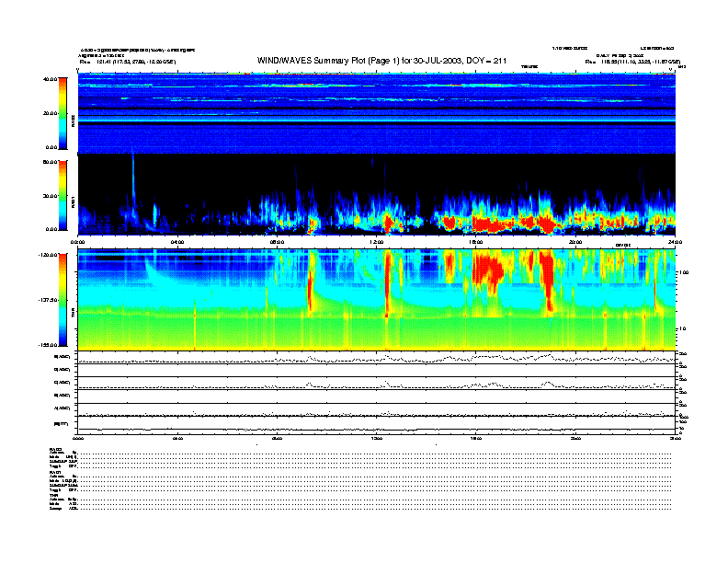Click the tall spike in RAD1 panel near 02:00
This screenshot has height=563, width=728.
pyautogui.click(x=133, y=184)
